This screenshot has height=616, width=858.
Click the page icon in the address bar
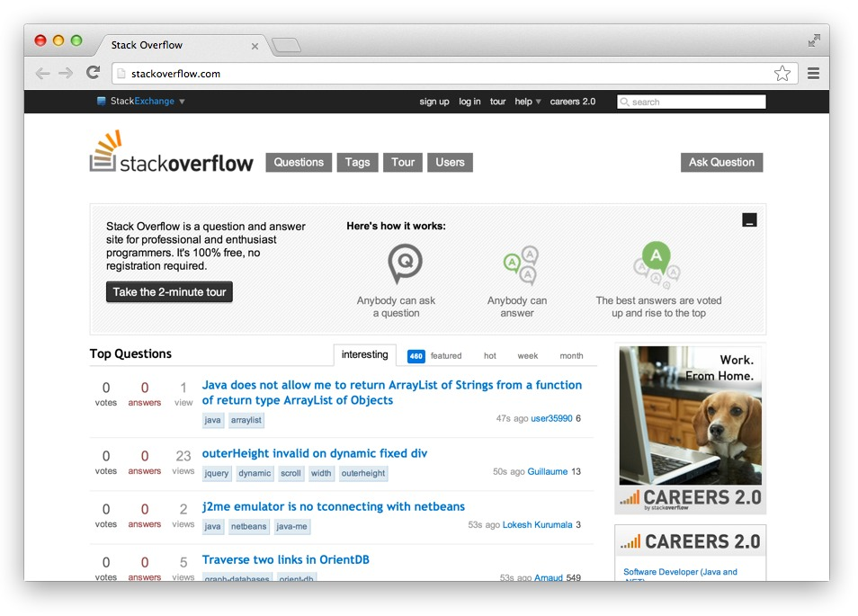point(121,74)
